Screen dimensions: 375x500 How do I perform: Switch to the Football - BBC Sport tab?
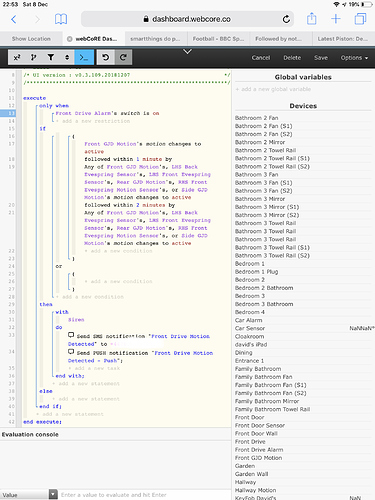(x=218, y=39)
